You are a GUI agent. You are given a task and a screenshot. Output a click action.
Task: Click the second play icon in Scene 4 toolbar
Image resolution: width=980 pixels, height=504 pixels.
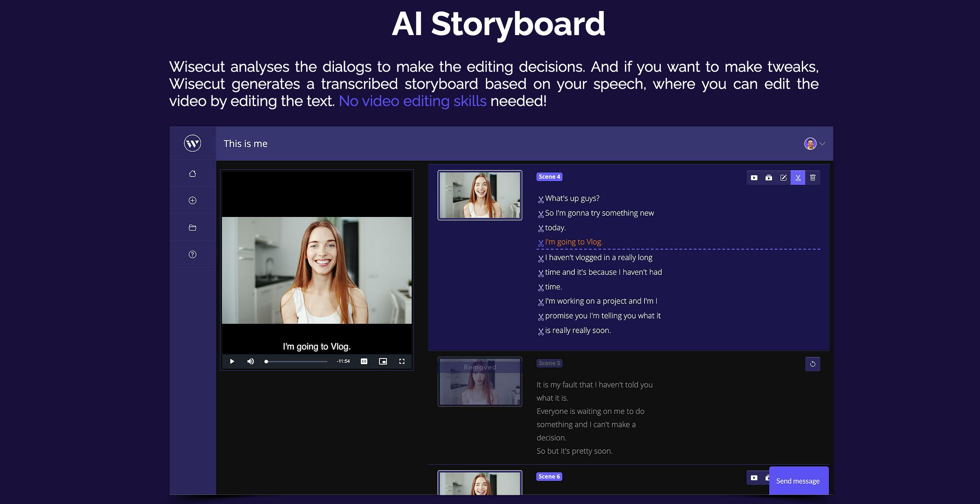tap(769, 178)
